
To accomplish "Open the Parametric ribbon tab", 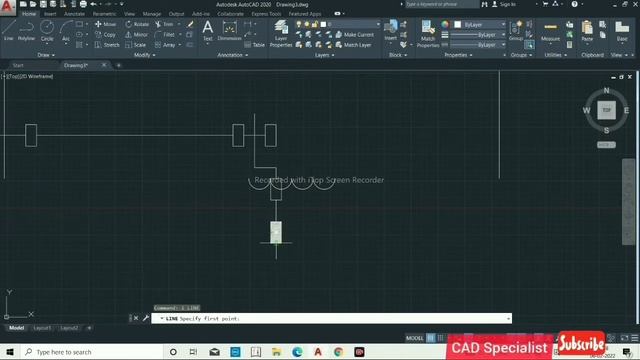I will (x=104, y=14).
